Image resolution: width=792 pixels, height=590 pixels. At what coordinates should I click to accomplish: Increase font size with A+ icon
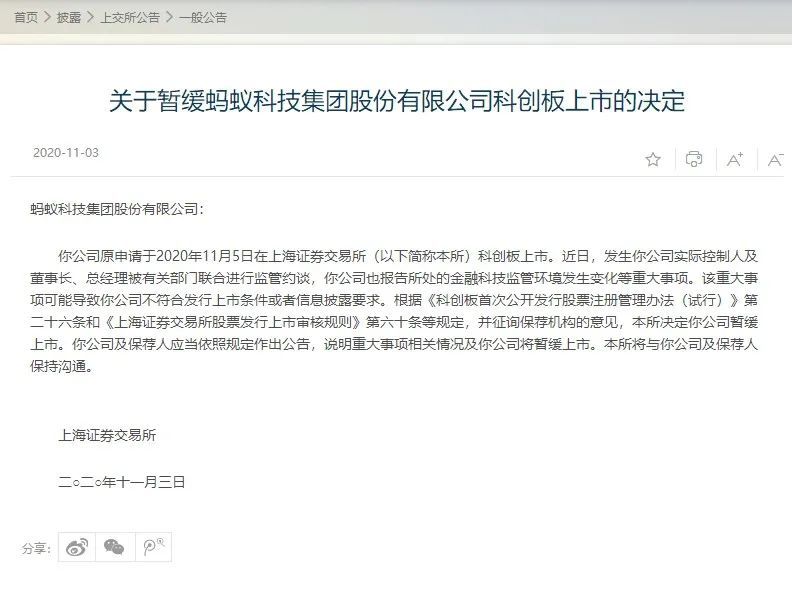click(x=735, y=160)
